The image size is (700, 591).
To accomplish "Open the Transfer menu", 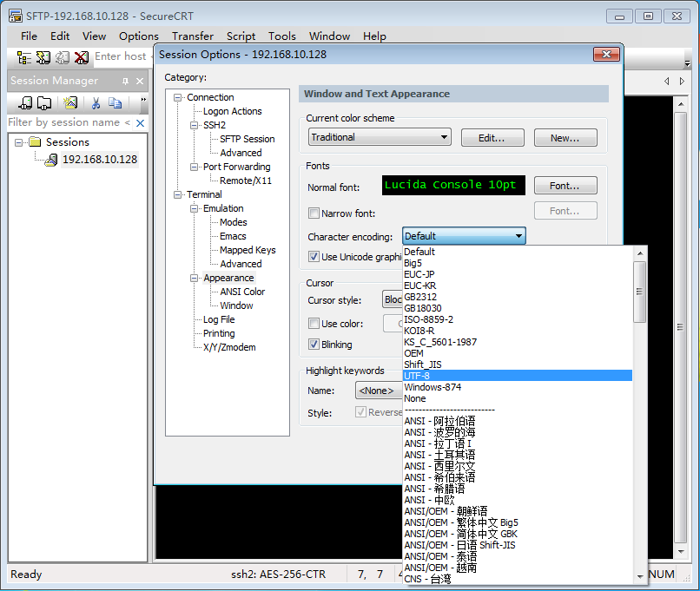I will pyautogui.click(x=192, y=36).
